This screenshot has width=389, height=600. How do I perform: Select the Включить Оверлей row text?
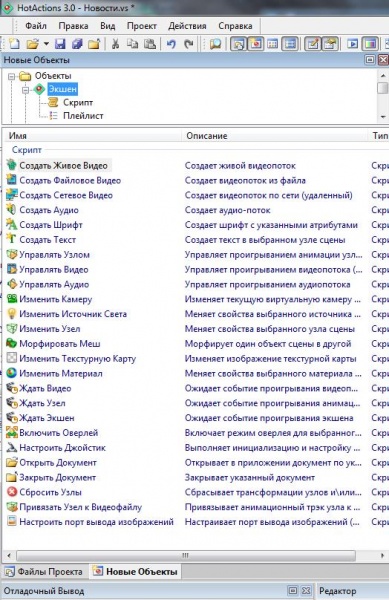coord(59,433)
